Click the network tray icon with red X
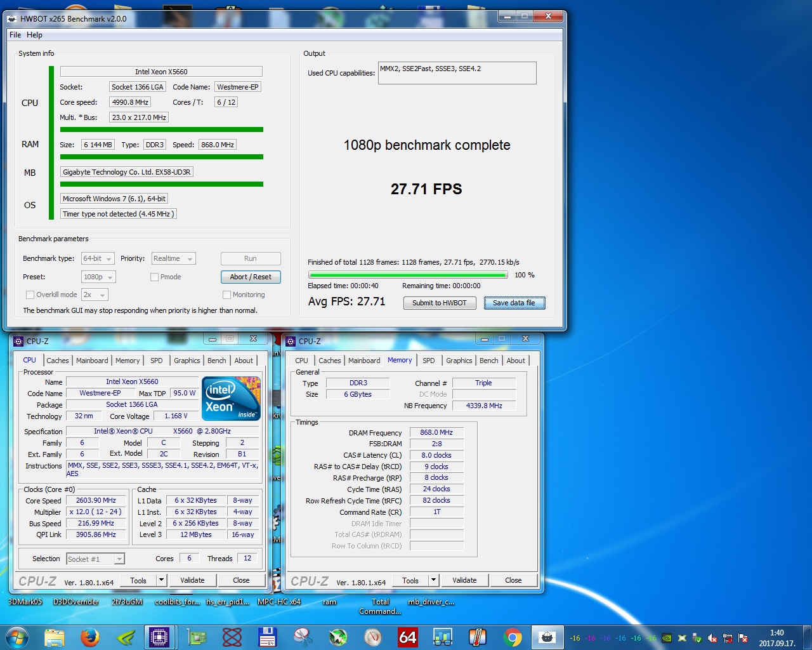This screenshot has height=650, width=812. (x=728, y=638)
